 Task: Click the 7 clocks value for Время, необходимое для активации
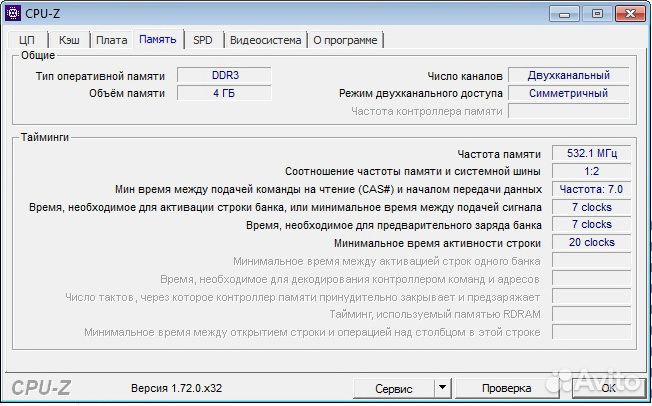tap(592, 207)
